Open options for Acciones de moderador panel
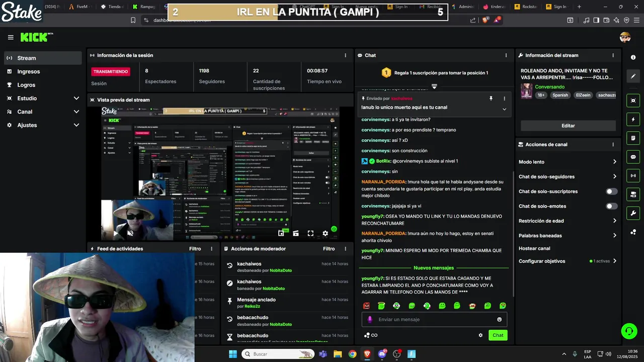The height and width of the screenshot is (362, 644). tap(345, 249)
